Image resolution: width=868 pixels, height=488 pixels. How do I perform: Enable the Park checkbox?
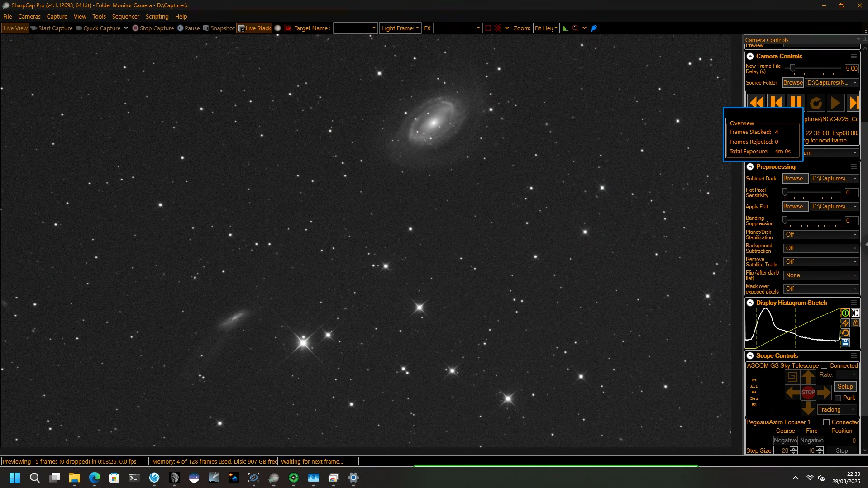tap(838, 398)
